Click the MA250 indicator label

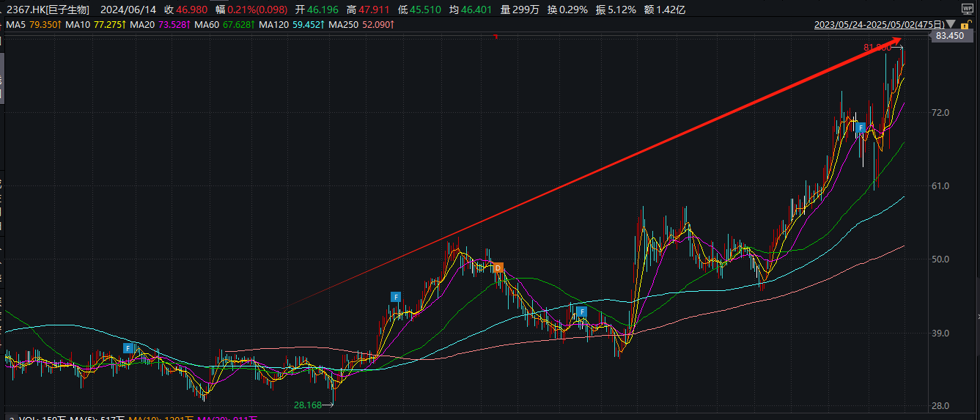tap(361, 25)
